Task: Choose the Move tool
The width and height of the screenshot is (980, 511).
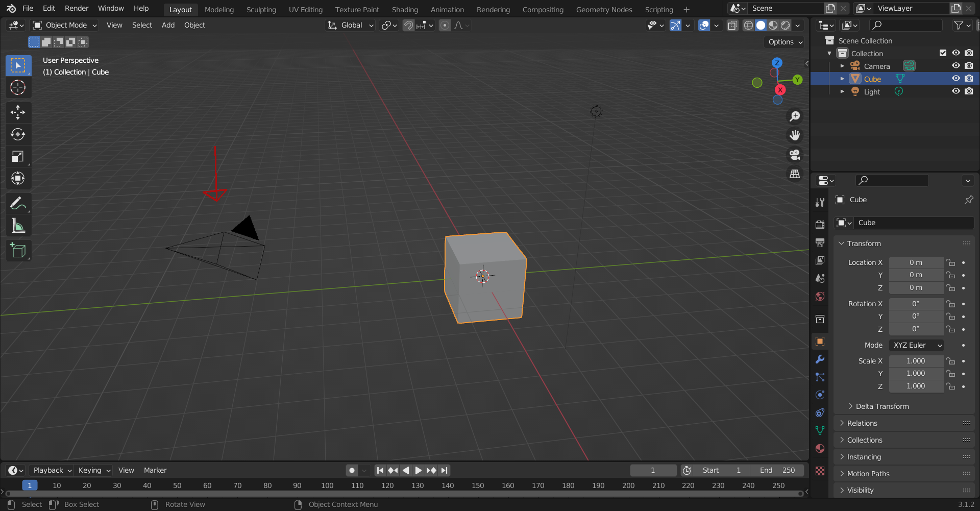Action: (x=18, y=112)
